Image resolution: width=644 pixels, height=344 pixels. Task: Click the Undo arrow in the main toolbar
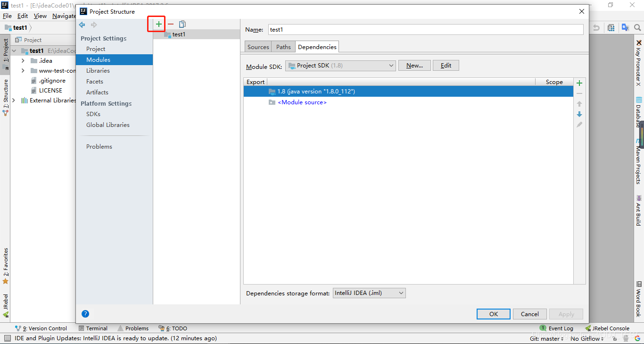tap(596, 28)
